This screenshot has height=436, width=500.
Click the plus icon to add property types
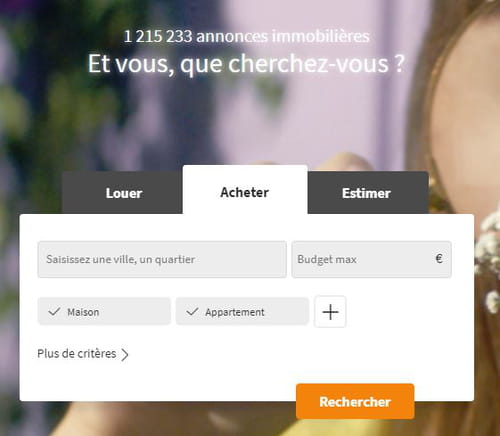[330, 312]
